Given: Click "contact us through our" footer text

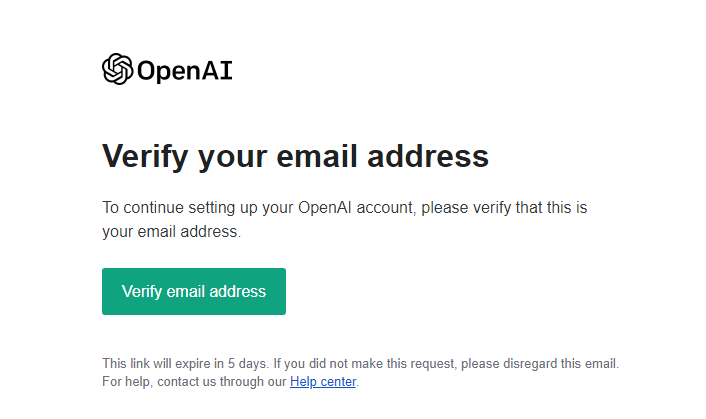Looking at the screenshot, I should pyautogui.click(x=220, y=381).
